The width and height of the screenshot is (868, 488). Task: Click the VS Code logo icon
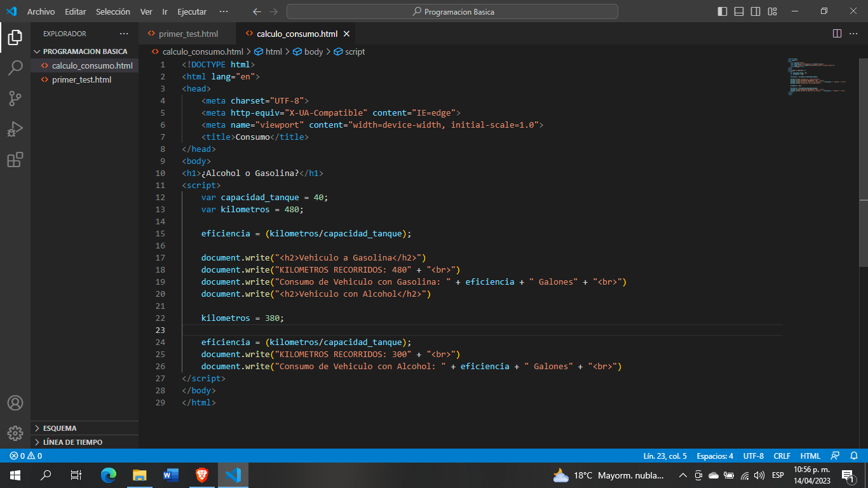point(11,11)
